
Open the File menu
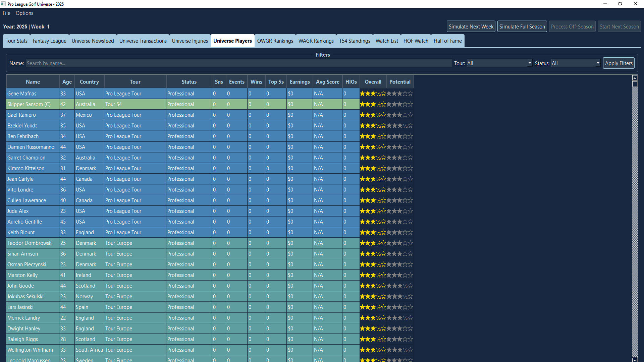(6, 13)
